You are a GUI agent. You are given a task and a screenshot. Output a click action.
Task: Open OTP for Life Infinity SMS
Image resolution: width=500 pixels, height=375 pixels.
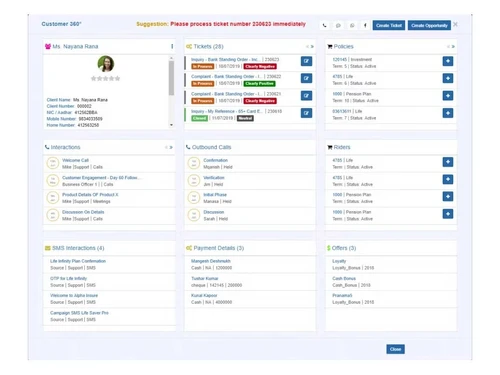68,278
